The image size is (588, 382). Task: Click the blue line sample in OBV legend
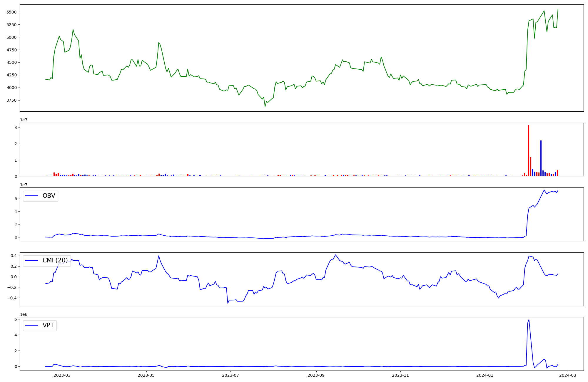click(32, 196)
